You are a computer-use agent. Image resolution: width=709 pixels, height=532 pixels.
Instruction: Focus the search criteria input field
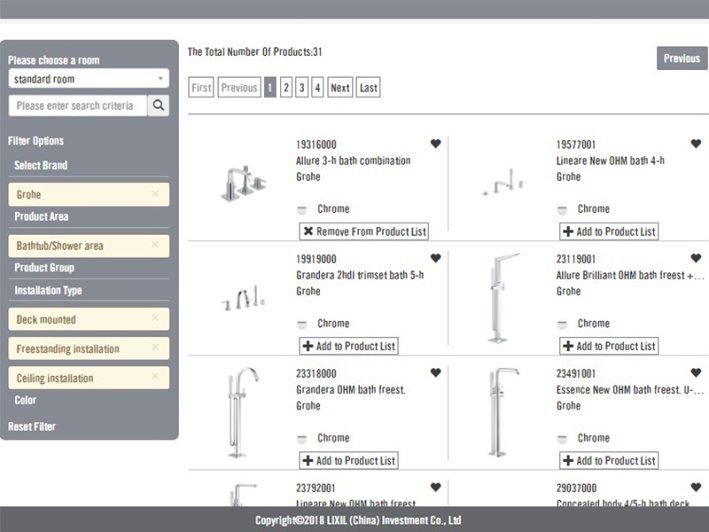[78, 105]
